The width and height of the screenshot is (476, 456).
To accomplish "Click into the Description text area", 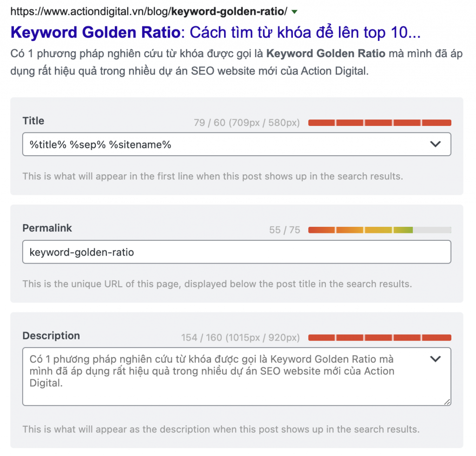I will coord(237,377).
